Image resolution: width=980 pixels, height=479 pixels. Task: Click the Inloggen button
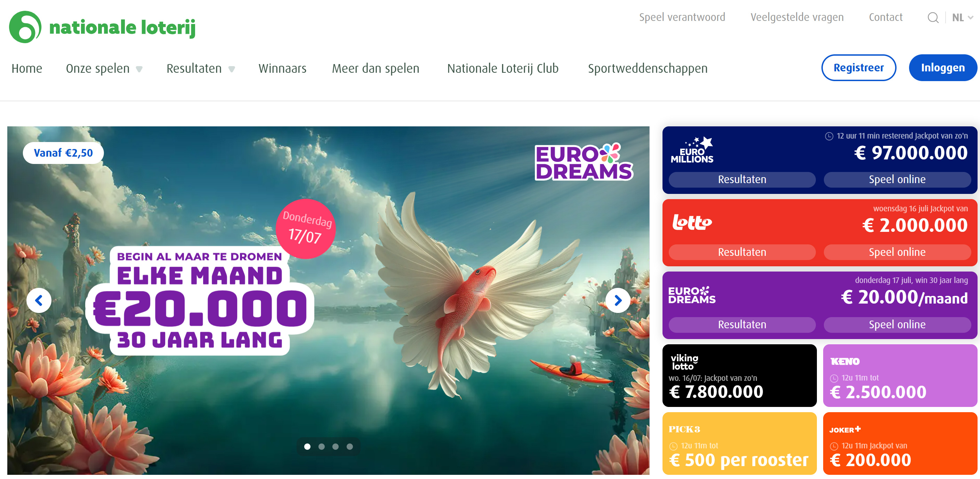942,68
